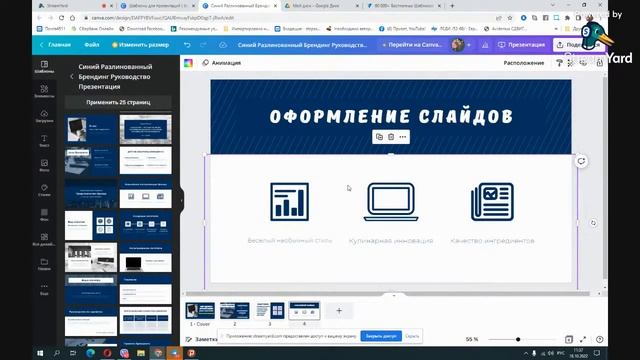Click the Расположение position button
The height and width of the screenshot is (360, 640).
coord(524,63)
